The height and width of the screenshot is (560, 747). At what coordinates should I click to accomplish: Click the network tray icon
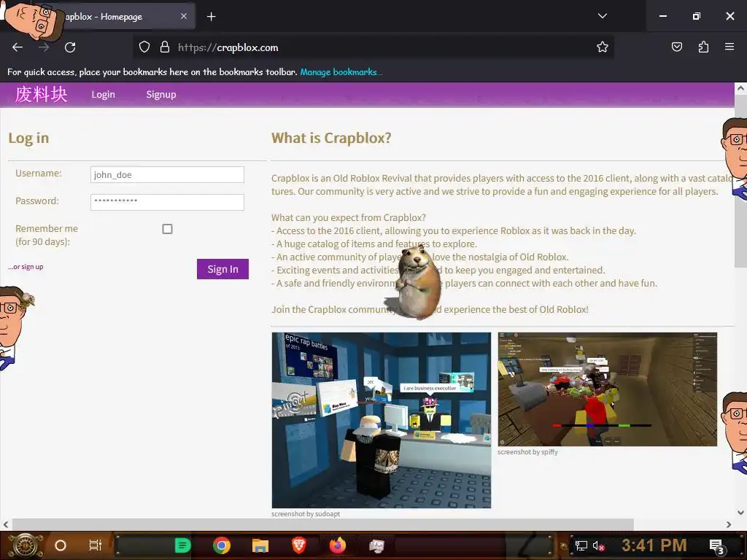coord(581,545)
